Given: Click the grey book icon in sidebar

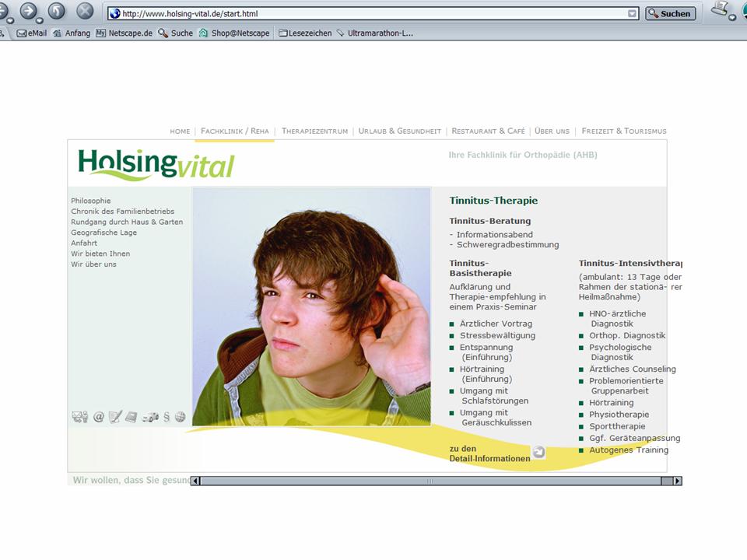Looking at the screenshot, I should pyautogui.click(x=132, y=417).
